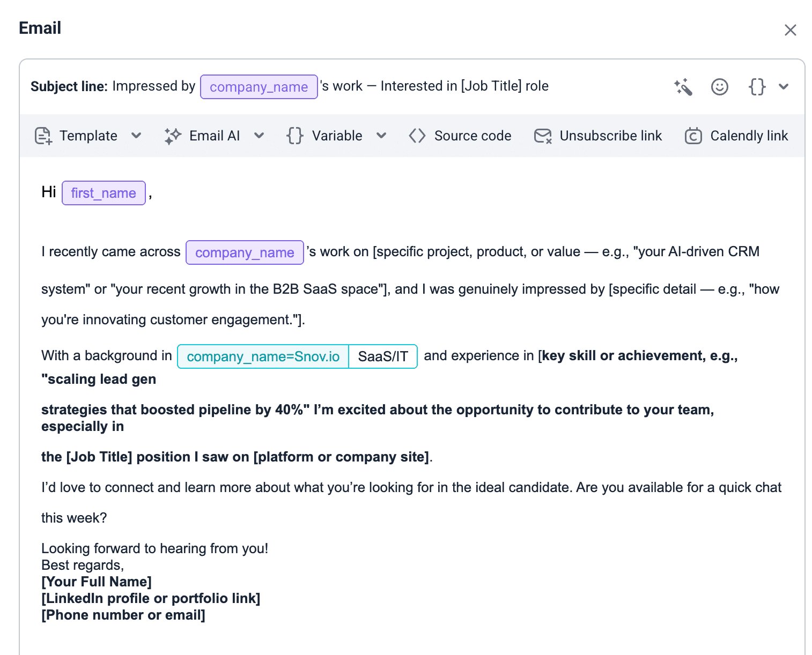Click the Calendly link calendar icon

tap(693, 136)
